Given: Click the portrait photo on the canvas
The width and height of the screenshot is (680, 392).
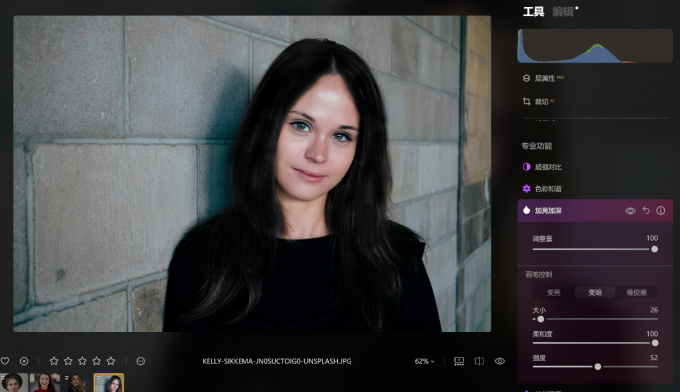Looking at the screenshot, I should pos(252,174).
